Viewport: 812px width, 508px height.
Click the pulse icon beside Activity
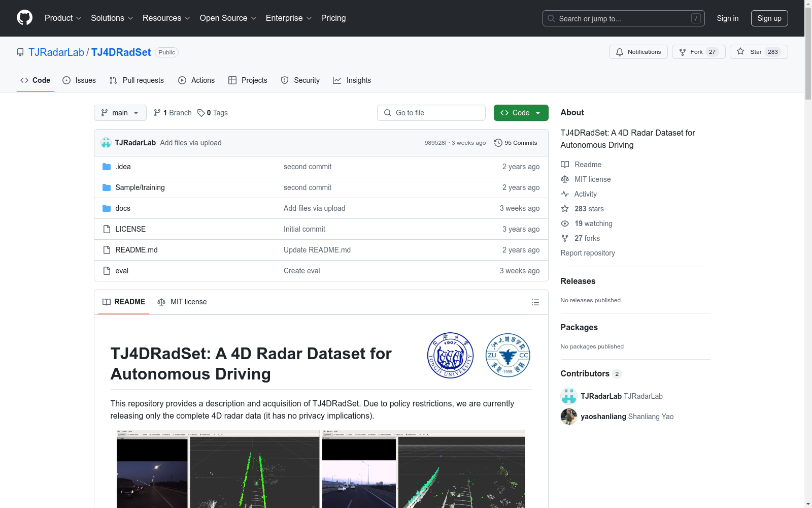point(565,194)
